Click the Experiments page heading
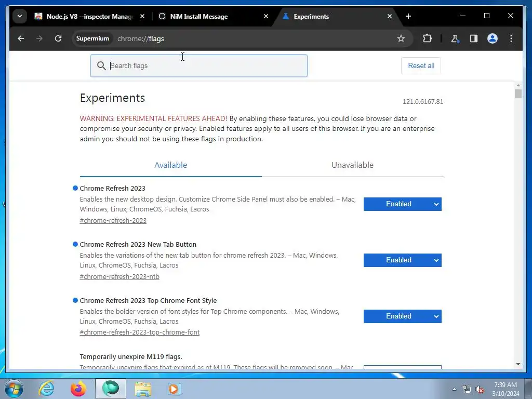The height and width of the screenshot is (399, 532). coord(112,98)
